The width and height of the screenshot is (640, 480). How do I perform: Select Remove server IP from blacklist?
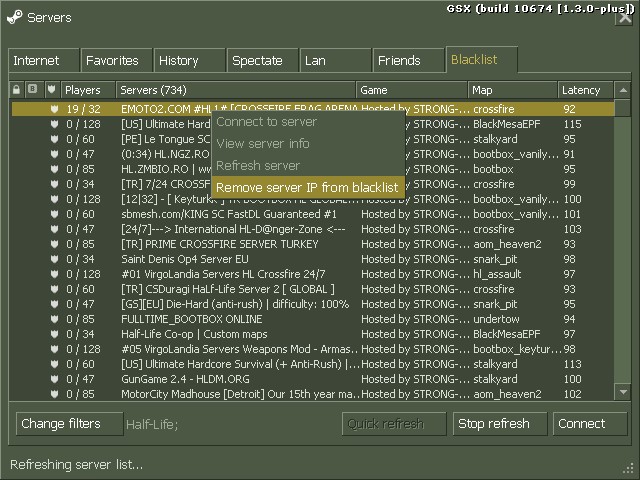308,188
